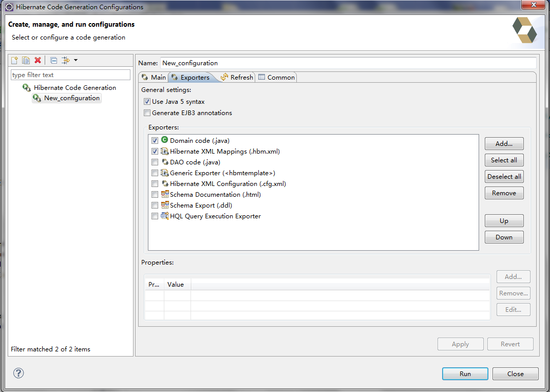The width and height of the screenshot is (550, 392).
Task: Enable Generate EJB3 annotations
Action: [147, 113]
